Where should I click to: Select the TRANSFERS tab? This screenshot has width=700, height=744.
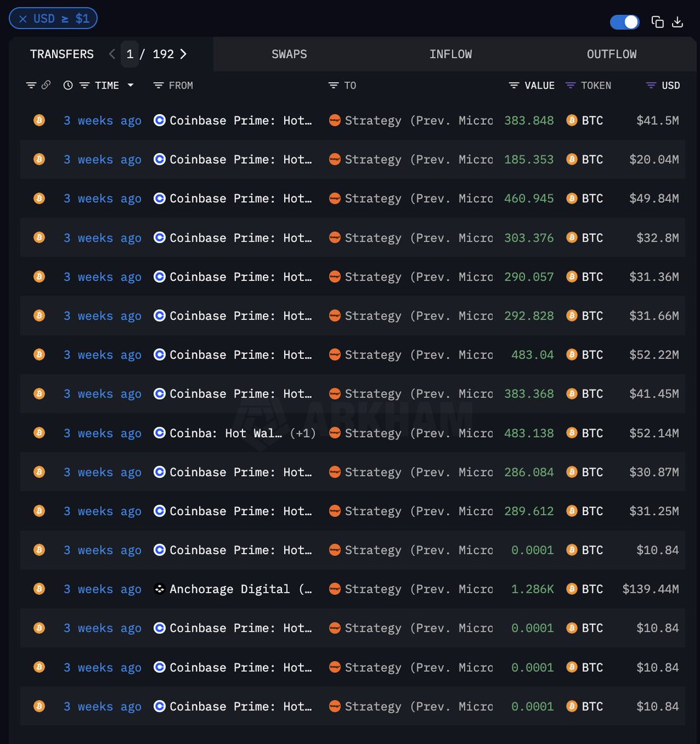62,54
